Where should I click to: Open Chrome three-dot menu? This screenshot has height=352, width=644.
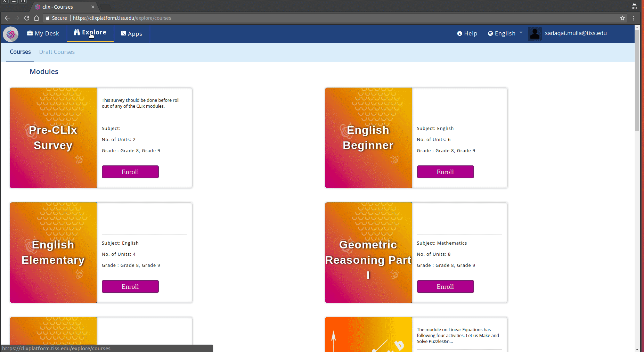[634, 18]
